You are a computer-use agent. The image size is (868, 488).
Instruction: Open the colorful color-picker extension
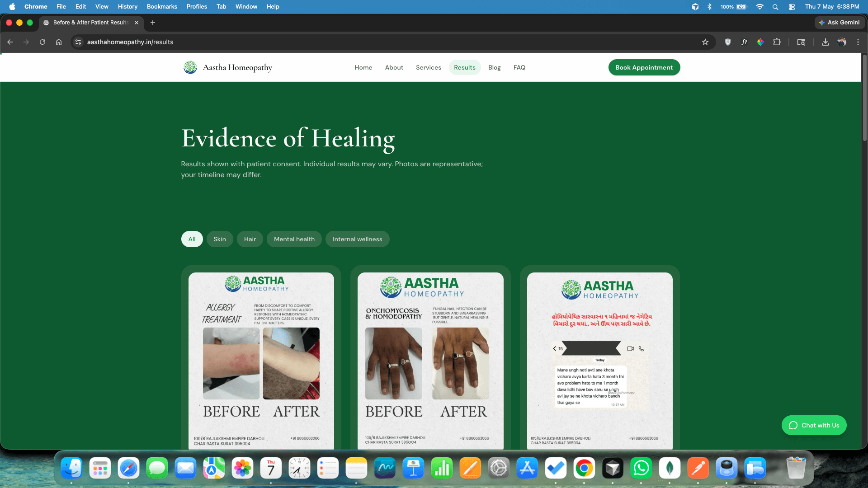760,42
